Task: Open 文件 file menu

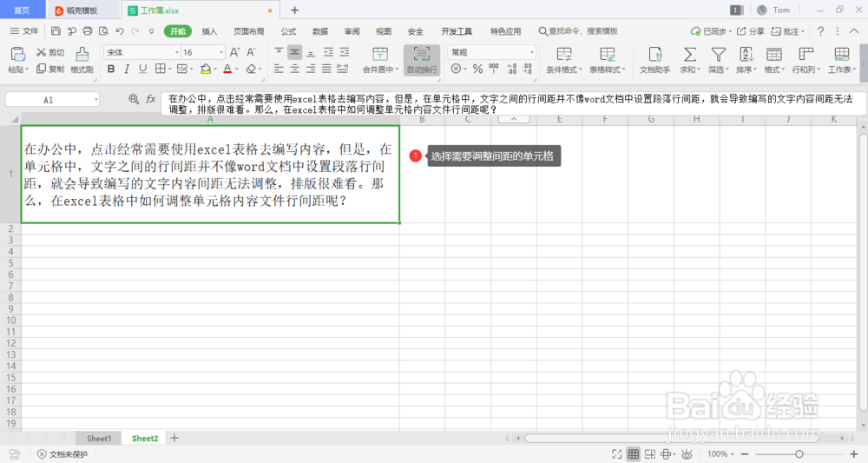Action: point(24,31)
